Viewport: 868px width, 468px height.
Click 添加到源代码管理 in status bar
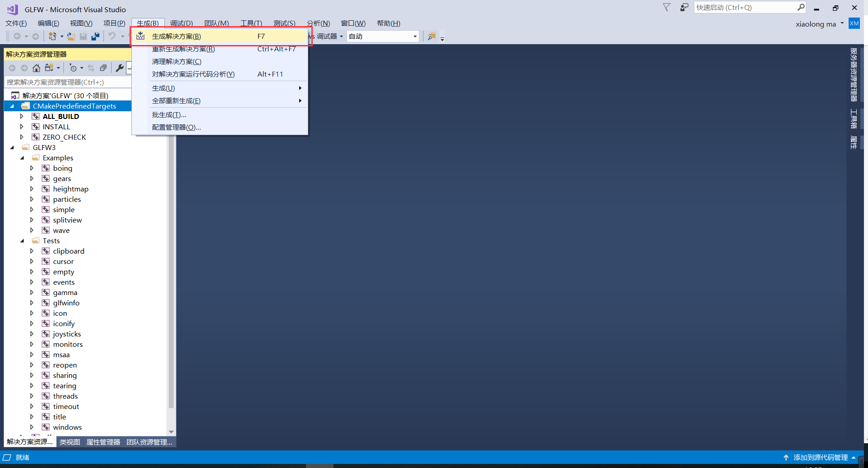[x=821, y=457]
